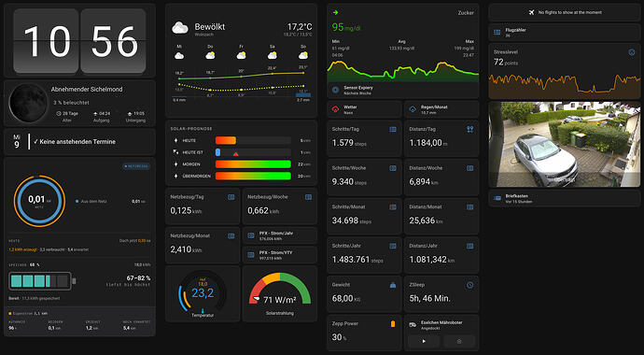
Task: Open the Briefkasten mailbox icon
Action: tap(497, 198)
